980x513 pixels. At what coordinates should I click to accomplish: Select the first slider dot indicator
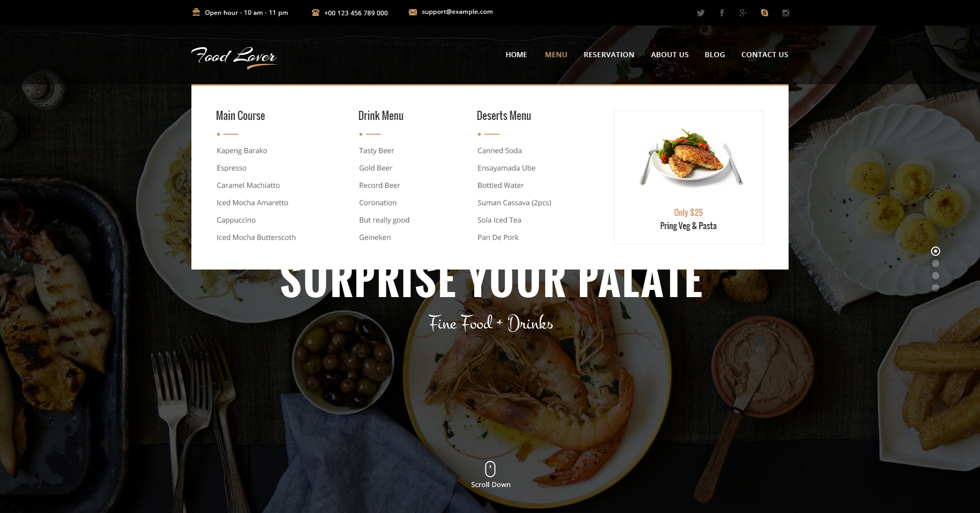point(936,251)
